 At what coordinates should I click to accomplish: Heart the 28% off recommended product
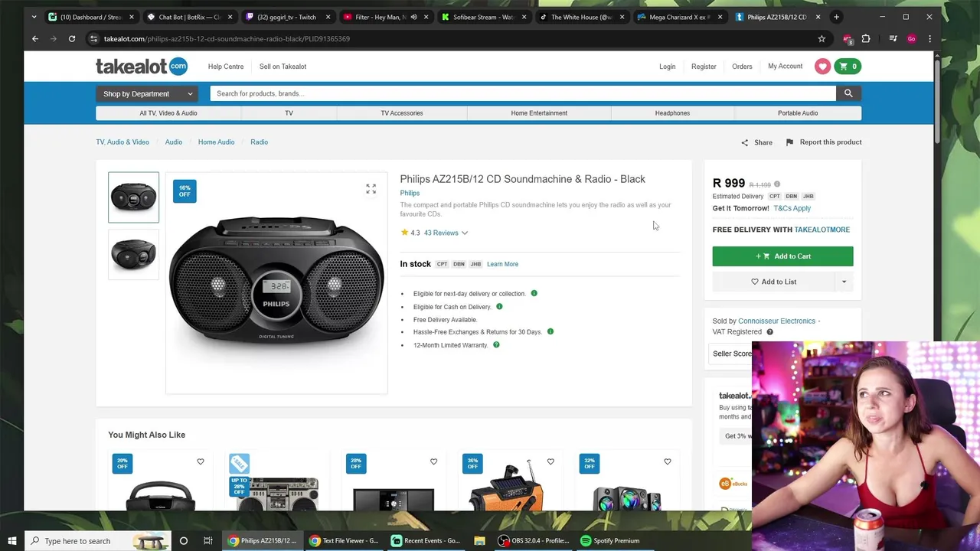[x=433, y=461]
